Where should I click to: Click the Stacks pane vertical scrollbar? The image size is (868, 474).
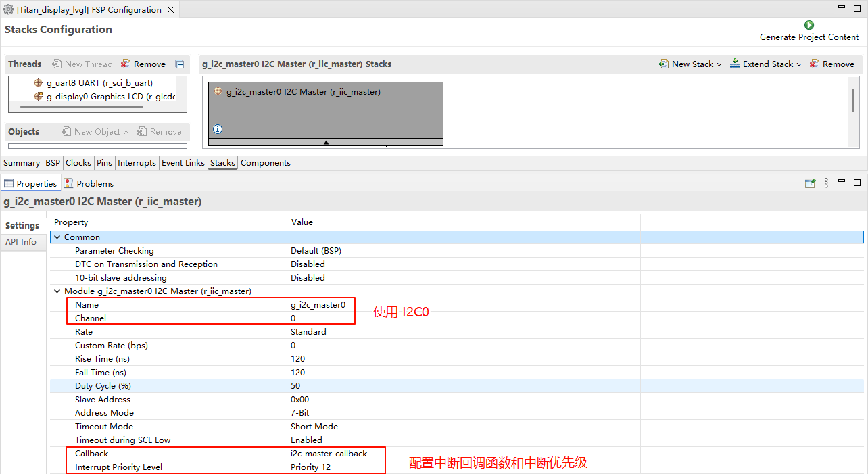(853, 100)
